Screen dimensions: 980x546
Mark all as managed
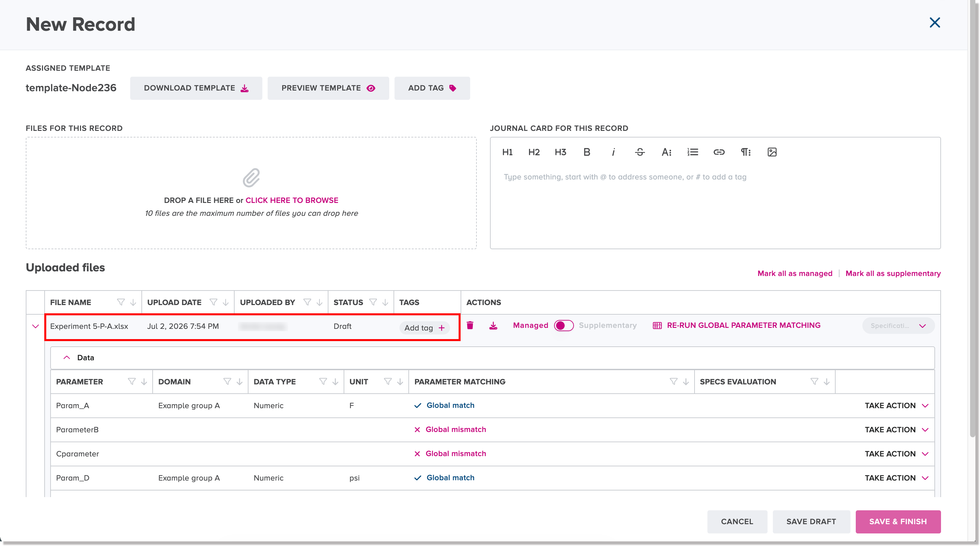(x=795, y=274)
